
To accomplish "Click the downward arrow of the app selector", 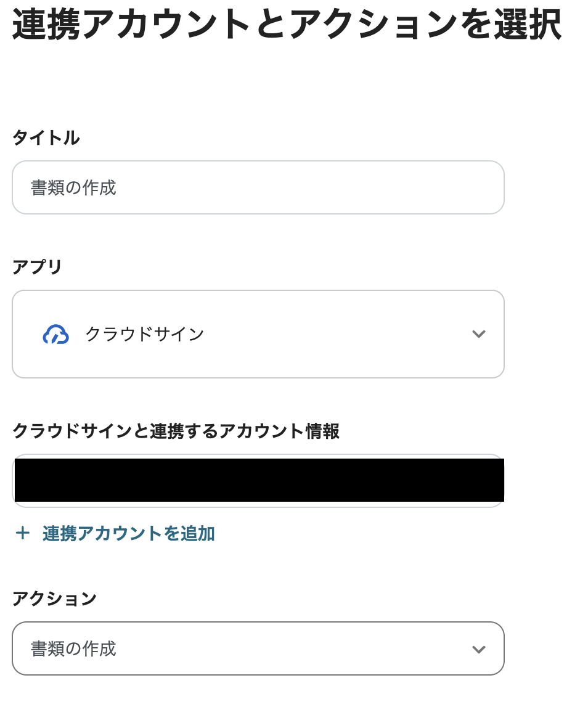I will [478, 334].
